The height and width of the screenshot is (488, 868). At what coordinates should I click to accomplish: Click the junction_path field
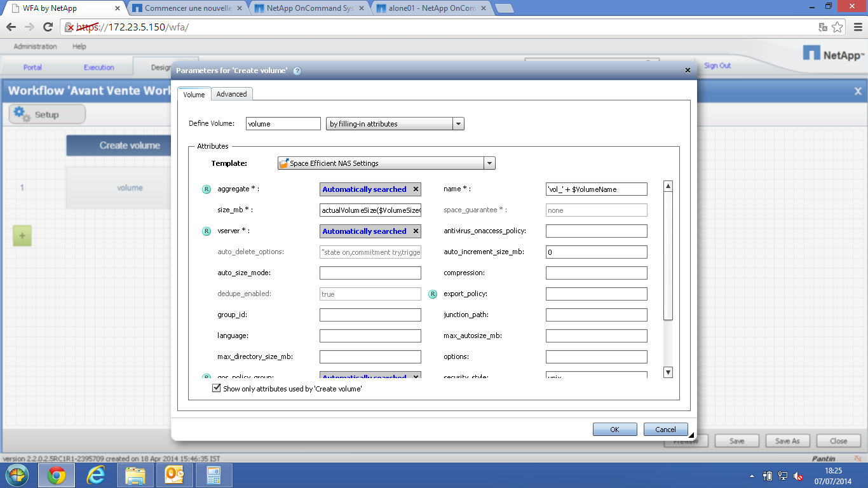click(597, 315)
